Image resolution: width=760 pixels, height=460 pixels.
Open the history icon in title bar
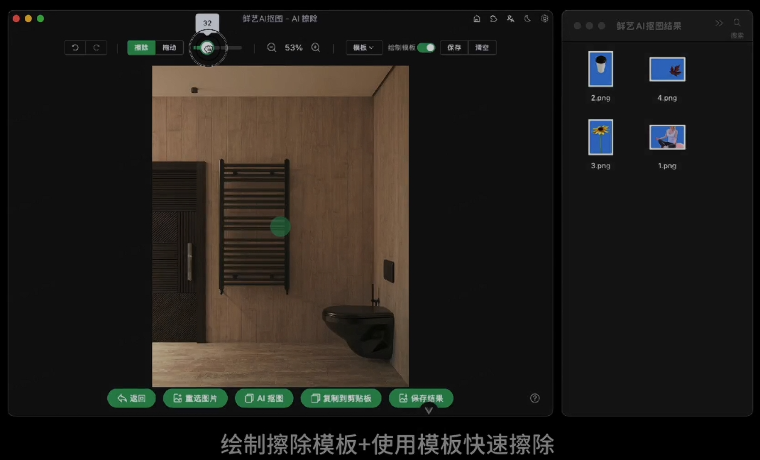pyautogui.click(x=493, y=19)
